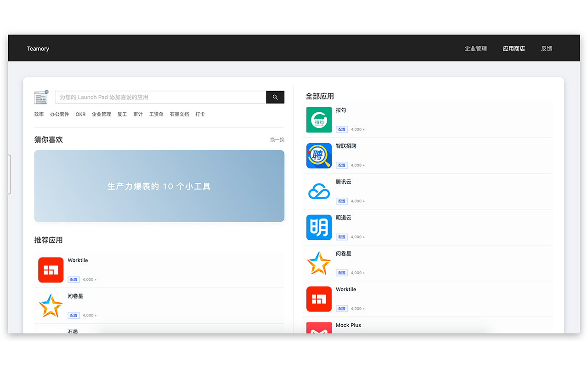Filter by 效率 tag
Viewport: 588px width, 368px height.
39,114
